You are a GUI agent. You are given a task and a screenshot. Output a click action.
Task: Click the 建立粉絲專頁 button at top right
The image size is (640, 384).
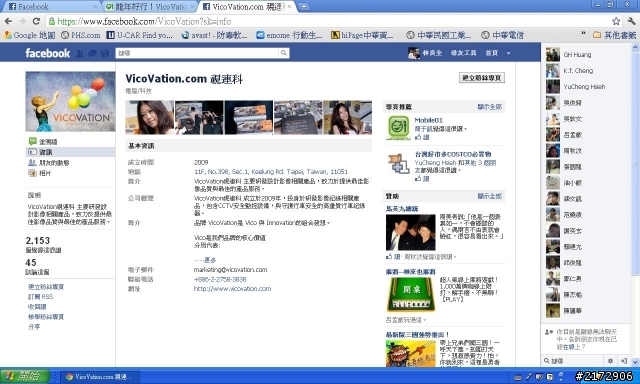tap(482, 78)
